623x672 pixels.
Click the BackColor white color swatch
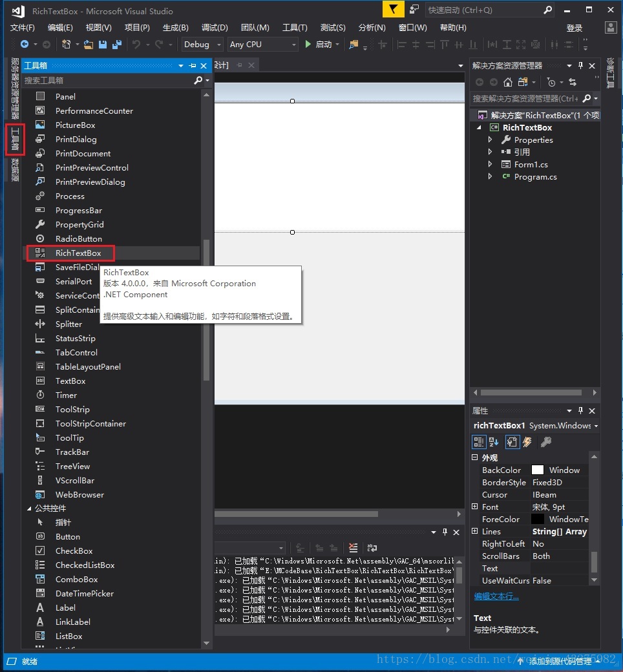[537, 470]
